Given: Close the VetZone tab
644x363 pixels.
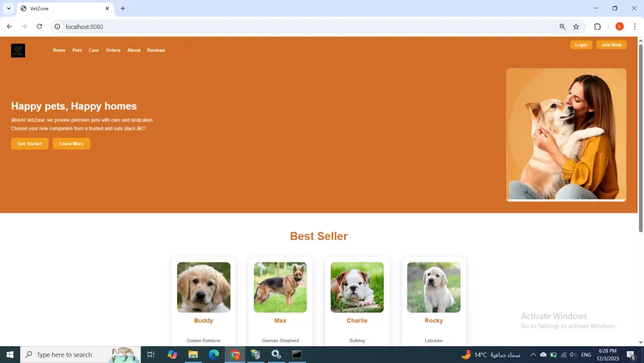Looking at the screenshot, I should 107,8.
